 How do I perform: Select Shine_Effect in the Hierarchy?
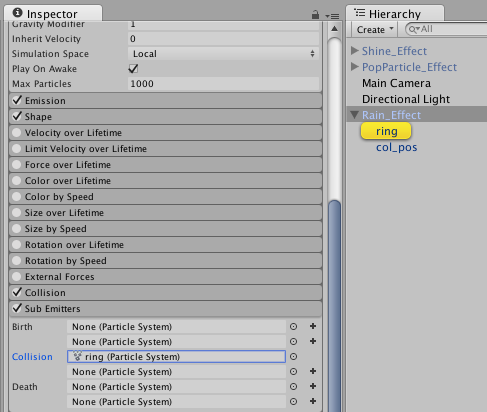click(x=394, y=51)
